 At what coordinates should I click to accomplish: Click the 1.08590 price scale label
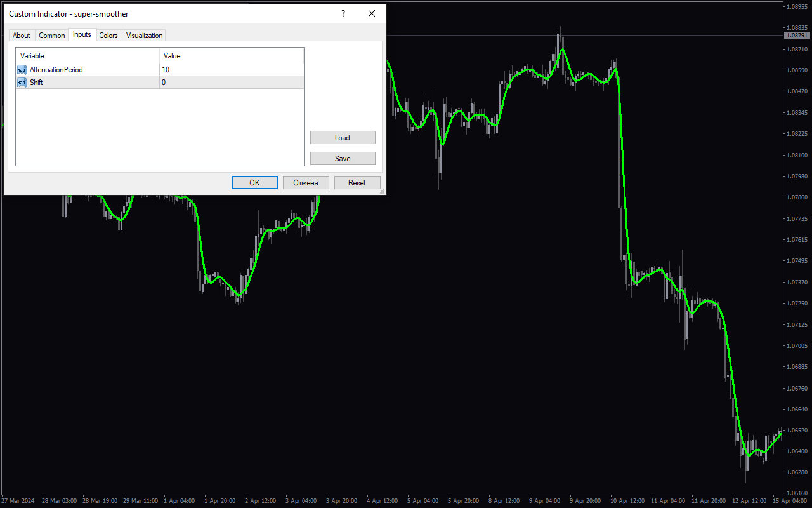coord(796,70)
